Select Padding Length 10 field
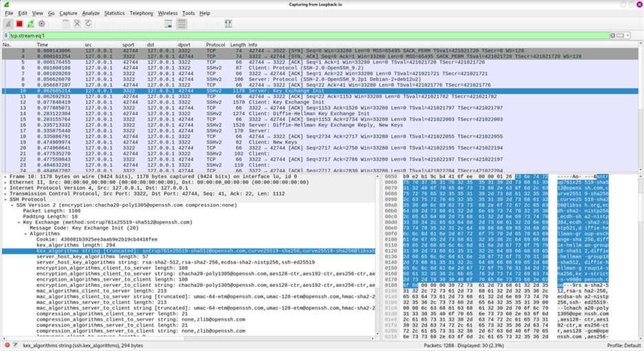The width and height of the screenshot is (644, 351). [50, 217]
